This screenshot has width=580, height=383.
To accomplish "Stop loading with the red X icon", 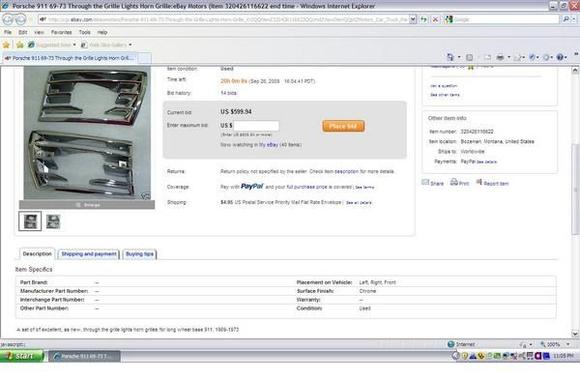I will (x=436, y=19).
